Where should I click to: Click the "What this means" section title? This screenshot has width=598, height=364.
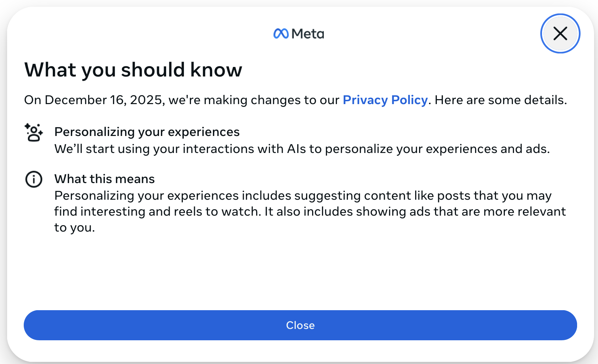click(x=105, y=179)
